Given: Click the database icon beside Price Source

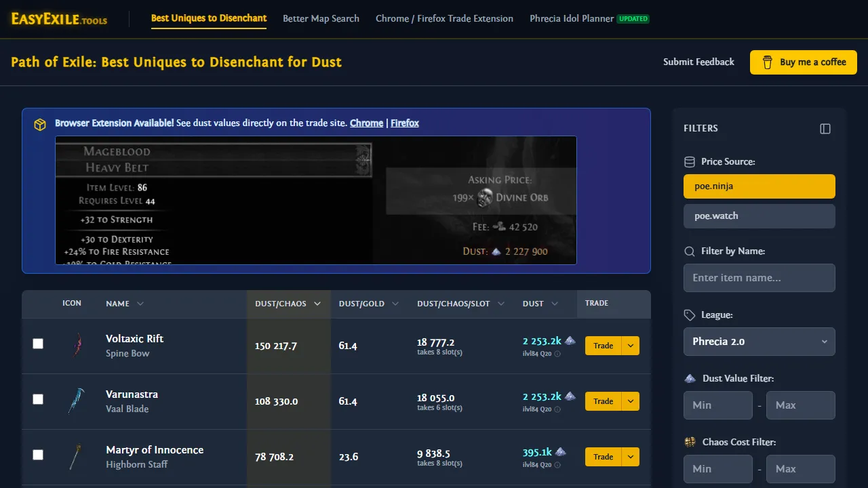Looking at the screenshot, I should (x=689, y=161).
